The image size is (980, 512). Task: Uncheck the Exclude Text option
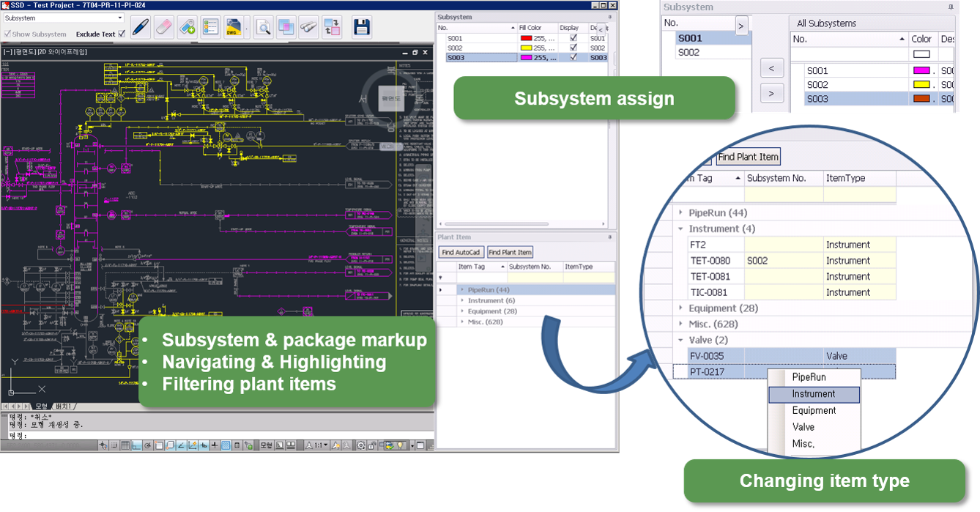pyautogui.click(x=123, y=34)
